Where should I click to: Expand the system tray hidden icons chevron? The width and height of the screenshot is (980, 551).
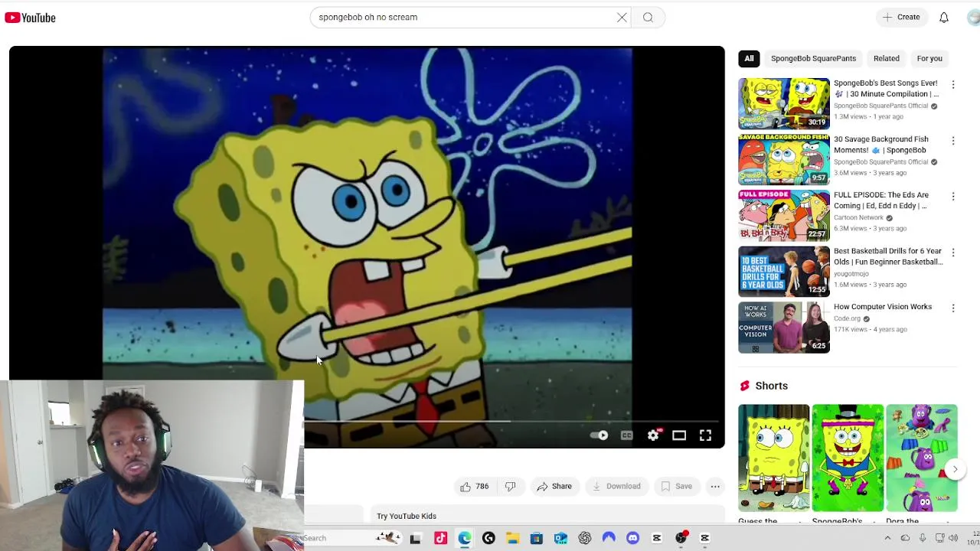click(887, 539)
